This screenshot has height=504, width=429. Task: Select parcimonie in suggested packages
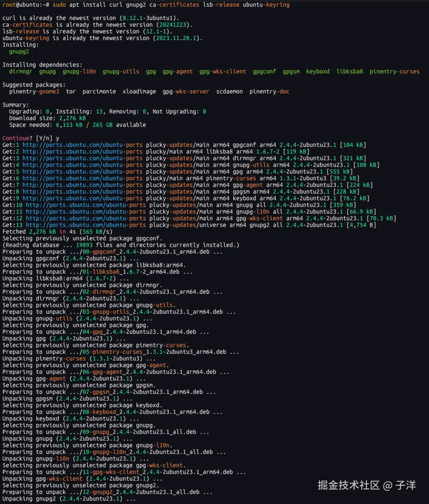[99, 92]
